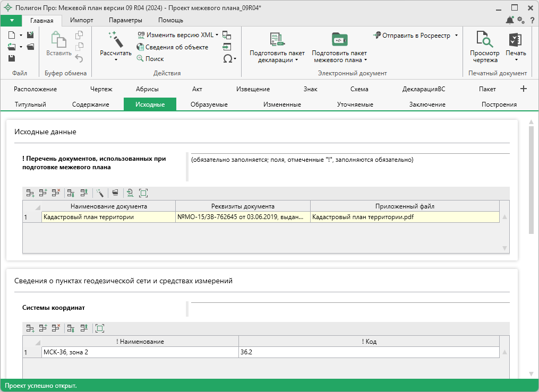Click the save floppy disk icon in Файл group
The height and width of the screenshot is (392, 539).
(12, 58)
